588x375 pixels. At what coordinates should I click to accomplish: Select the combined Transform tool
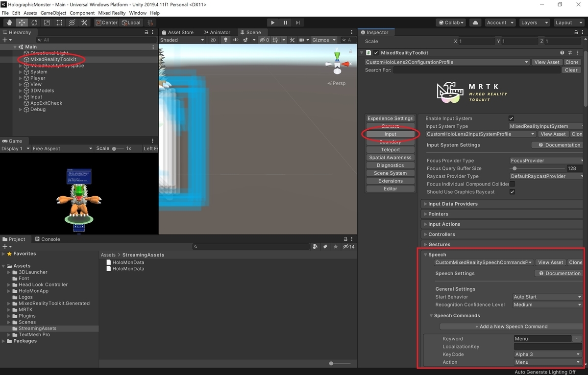72,23
